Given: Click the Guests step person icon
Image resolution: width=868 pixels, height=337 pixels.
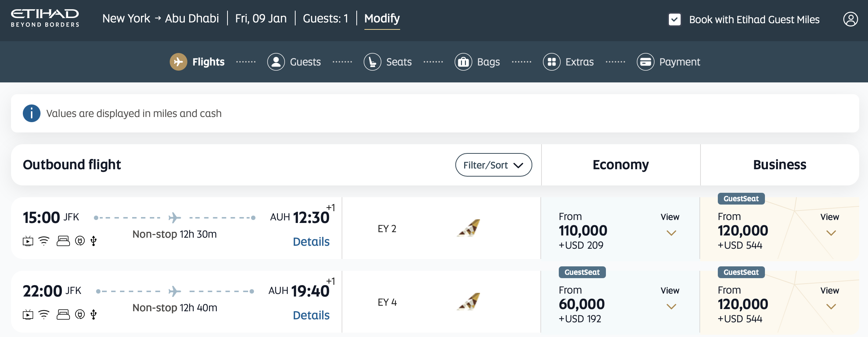Looking at the screenshot, I should 276,62.
